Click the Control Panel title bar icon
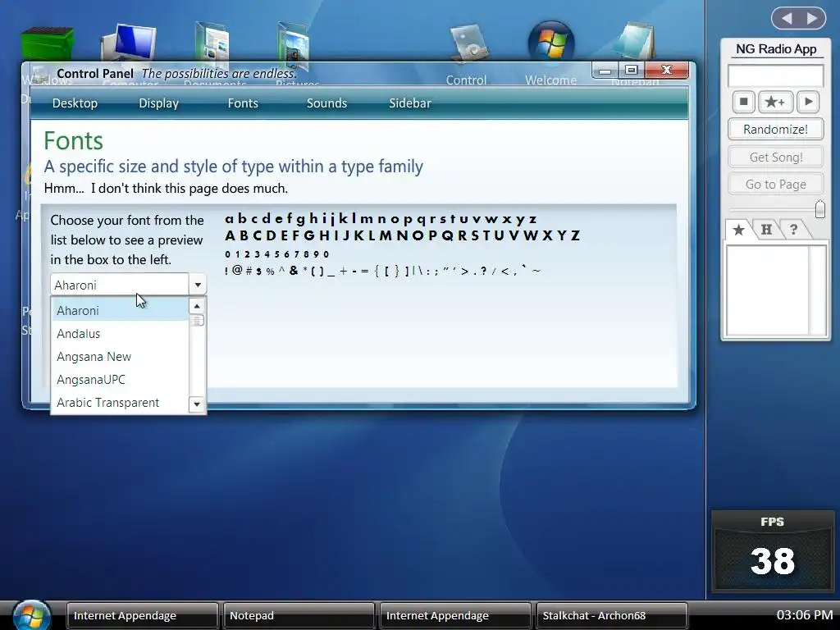Screen dimensions: 840x630 [x=40, y=73]
